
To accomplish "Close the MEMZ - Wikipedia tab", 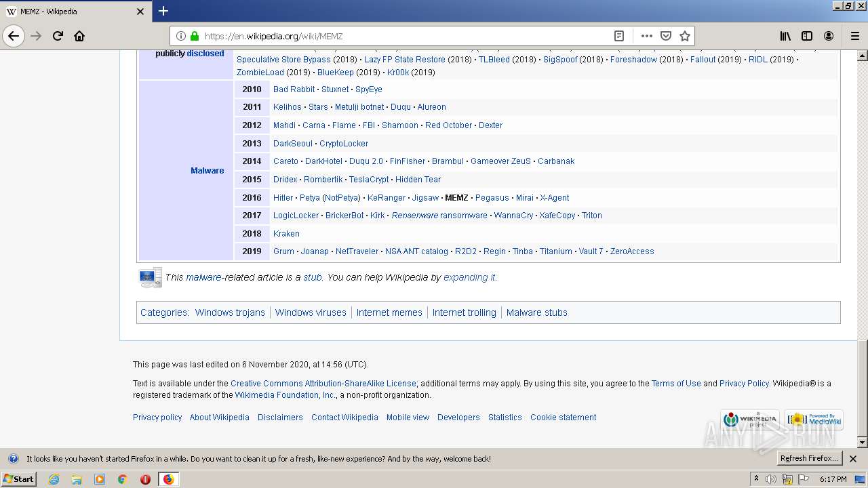I will [x=140, y=12].
